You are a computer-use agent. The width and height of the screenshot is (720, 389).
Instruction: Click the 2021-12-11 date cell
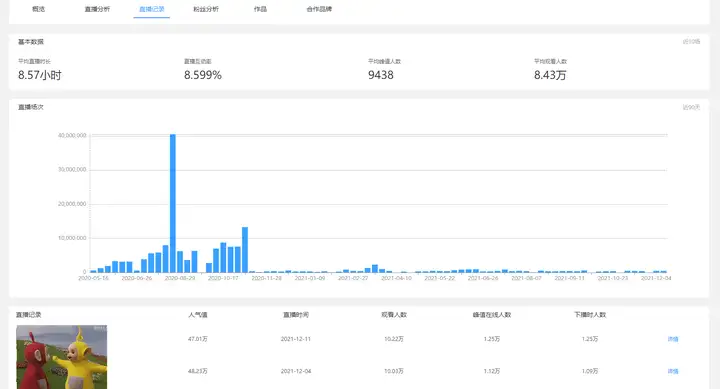pos(296,339)
